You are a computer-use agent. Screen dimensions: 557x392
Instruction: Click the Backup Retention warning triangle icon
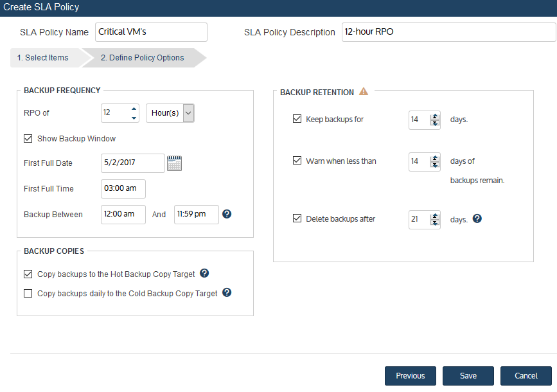(x=364, y=92)
